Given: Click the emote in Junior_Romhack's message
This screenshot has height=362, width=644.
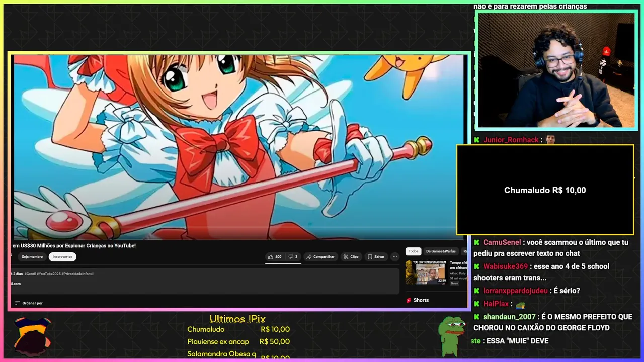Looking at the screenshot, I should [550, 140].
